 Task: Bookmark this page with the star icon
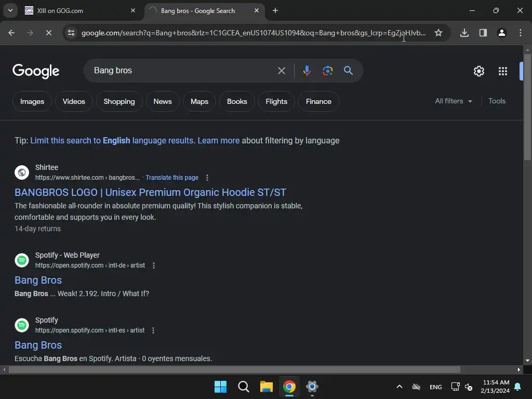(438, 33)
